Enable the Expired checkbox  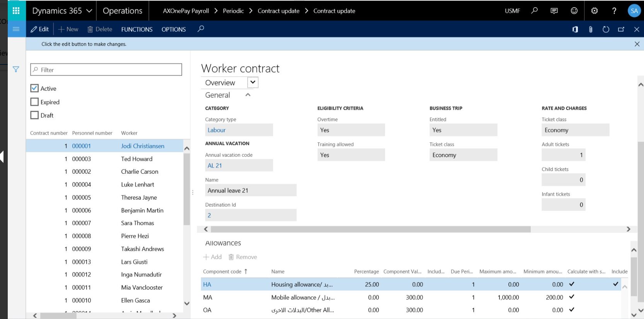click(34, 102)
